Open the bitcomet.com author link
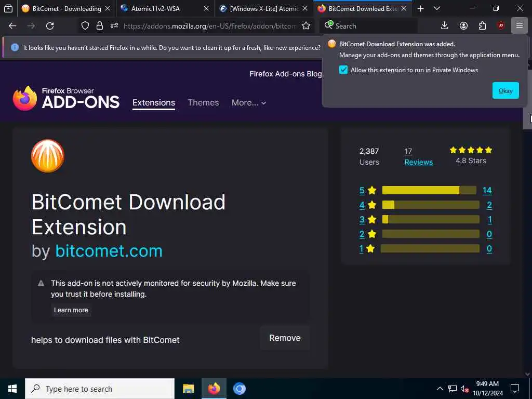The width and height of the screenshot is (532, 399). 109,251
